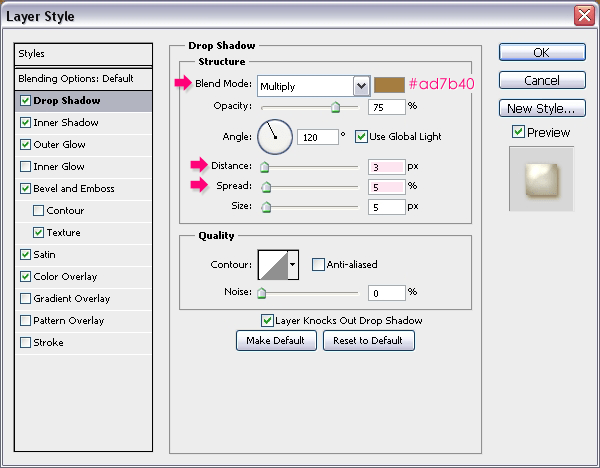Click the Opacity slider handle

click(336, 107)
